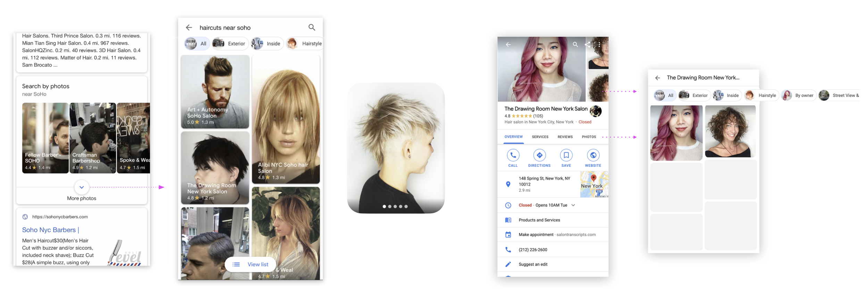Open Soho Nyc Barbers link

[x=51, y=230]
